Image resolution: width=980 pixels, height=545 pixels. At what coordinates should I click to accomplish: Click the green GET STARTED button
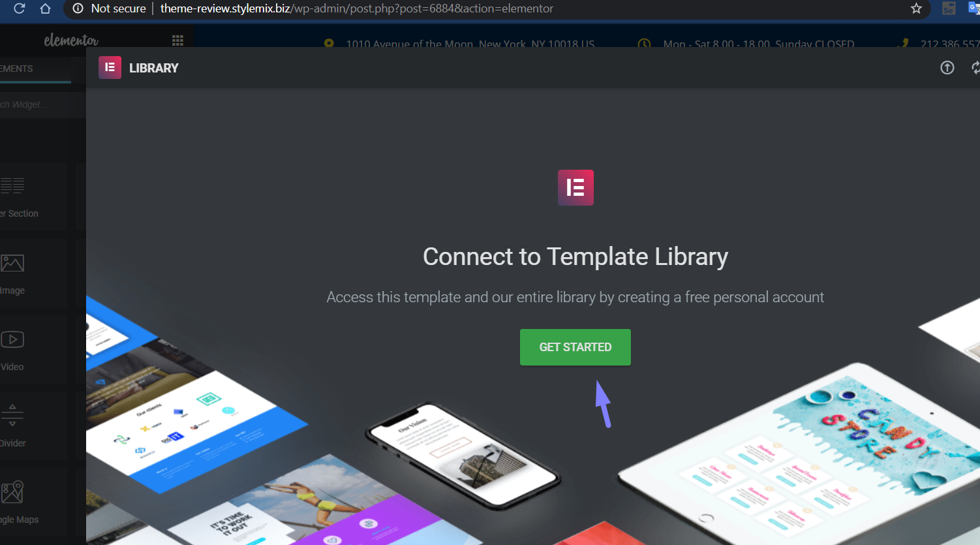(x=575, y=347)
